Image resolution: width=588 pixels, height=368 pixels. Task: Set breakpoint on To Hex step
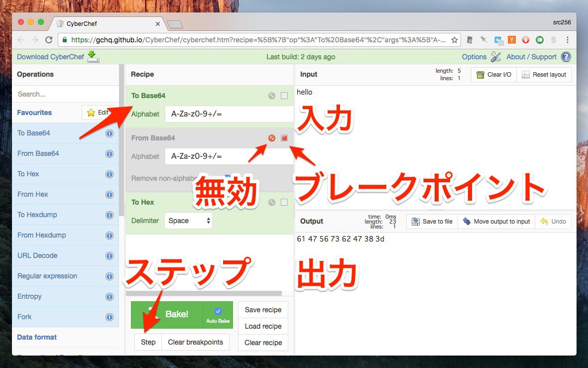click(284, 202)
